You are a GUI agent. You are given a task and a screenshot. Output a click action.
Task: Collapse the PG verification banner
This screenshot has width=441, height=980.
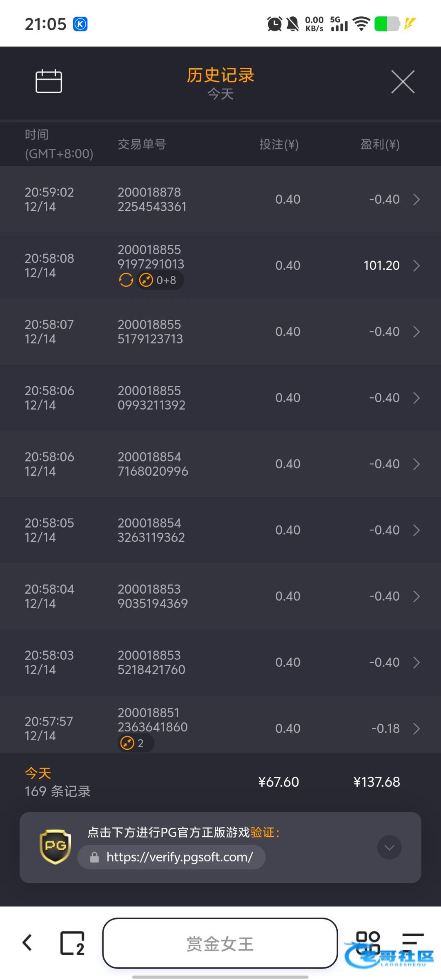pyautogui.click(x=389, y=848)
